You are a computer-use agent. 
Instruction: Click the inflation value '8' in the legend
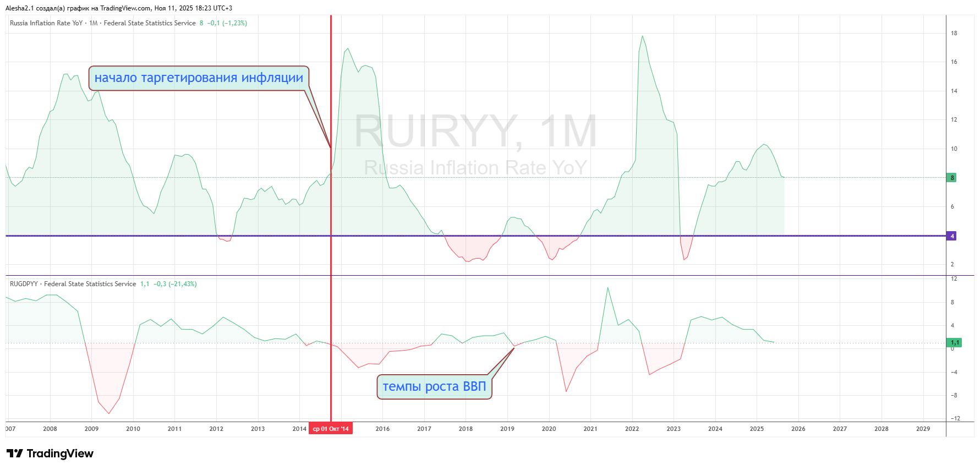pos(201,23)
